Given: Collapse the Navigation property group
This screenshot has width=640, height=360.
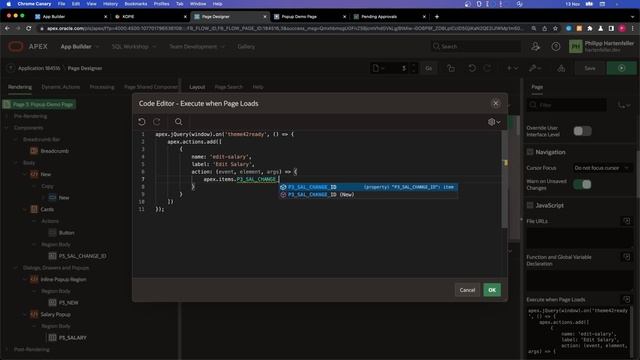Looking at the screenshot, I should tap(530, 152).
